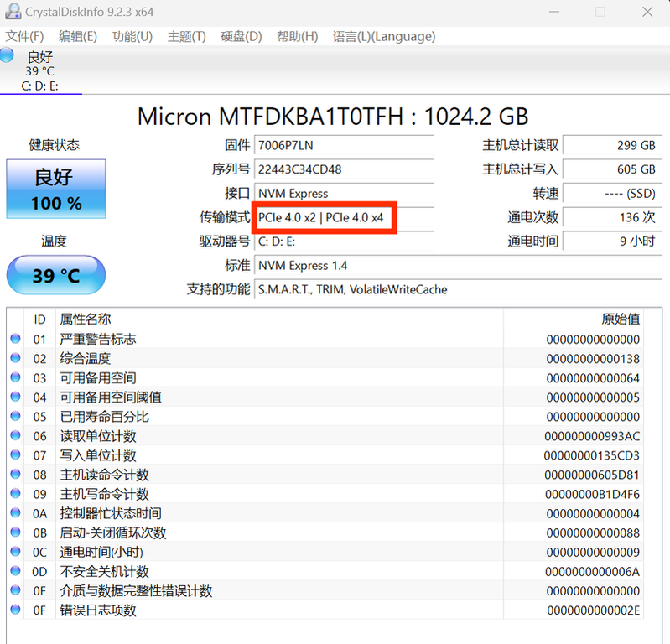Open the 语言(L)(Language) menu
Image resolution: width=670 pixels, height=644 pixels.
(x=384, y=36)
